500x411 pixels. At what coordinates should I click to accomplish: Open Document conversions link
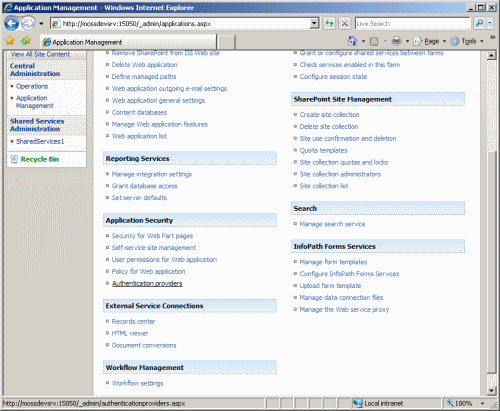pyautogui.click(x=144, y=345)
